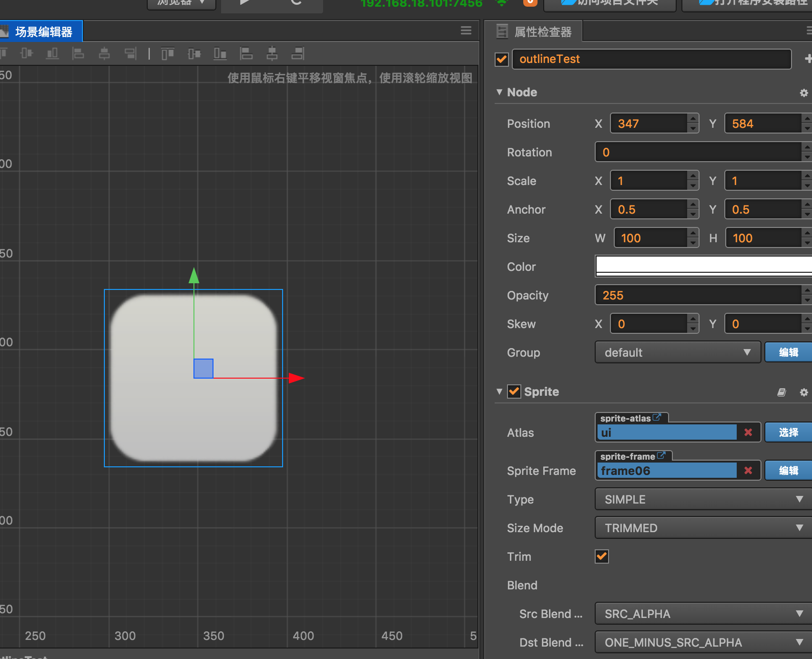This screenshot has width=812, height=659.
Task: Uncheck the outlineTest node active checkbox
Action: point(502,60)
